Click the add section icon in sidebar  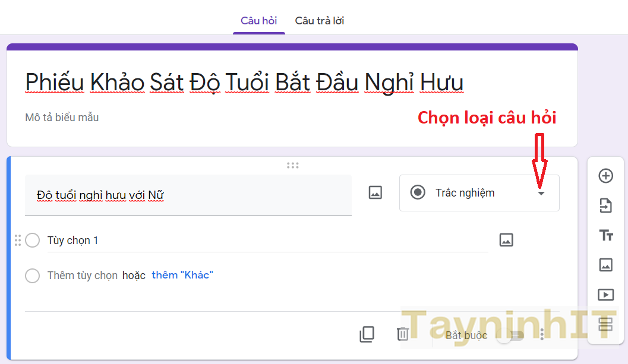click(x=605, y=324)
